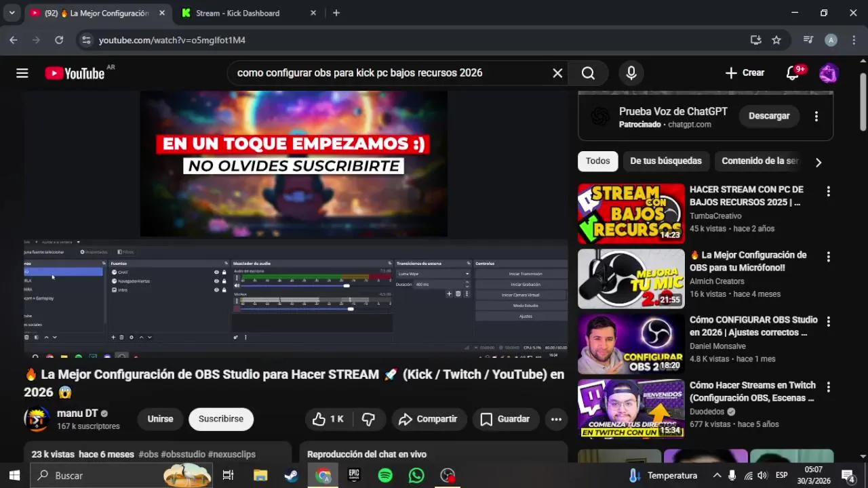Open YouTube notifications bell
Image resolution: width=868 pixels, height=488 pixels.
[x=793, y=73]
